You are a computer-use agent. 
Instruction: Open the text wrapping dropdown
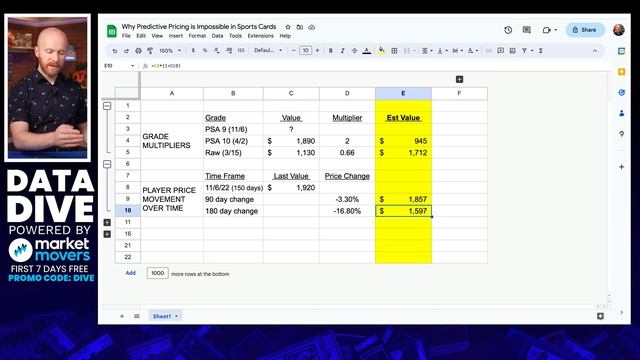pyautogui.click(x=457, y=51)
